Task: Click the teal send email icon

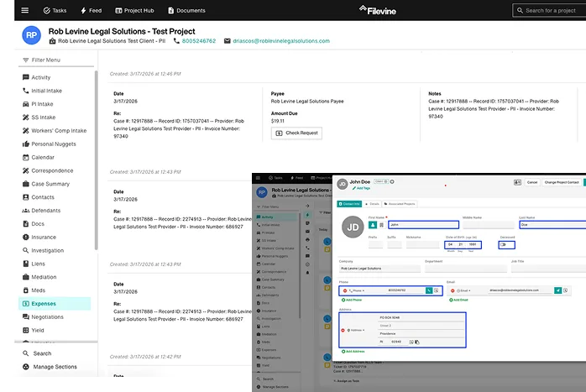Action: [x=557, y=290]
